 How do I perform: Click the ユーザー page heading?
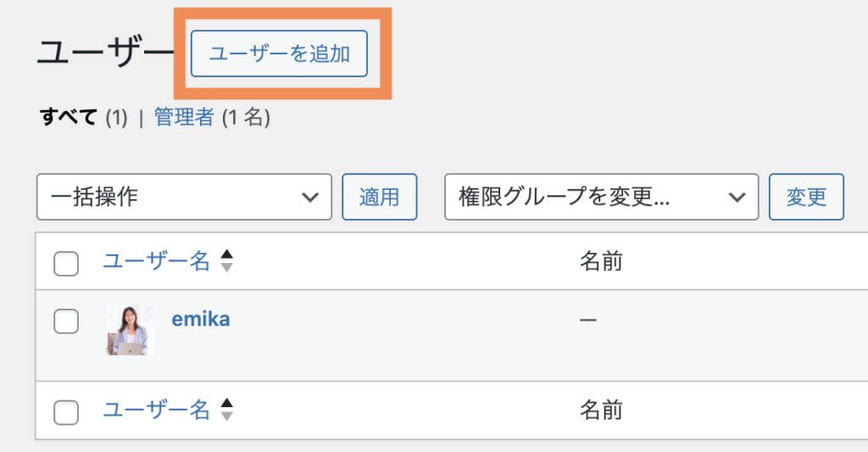(103, 54)
